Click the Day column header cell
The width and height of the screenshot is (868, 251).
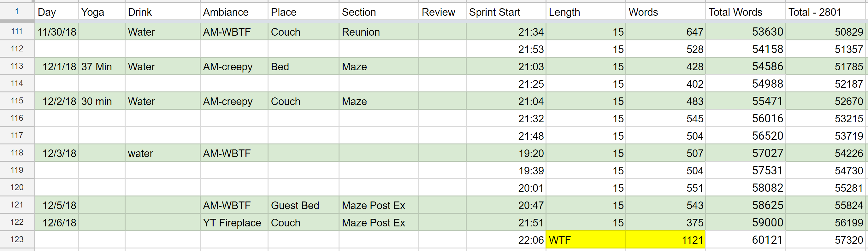point(56,12)
